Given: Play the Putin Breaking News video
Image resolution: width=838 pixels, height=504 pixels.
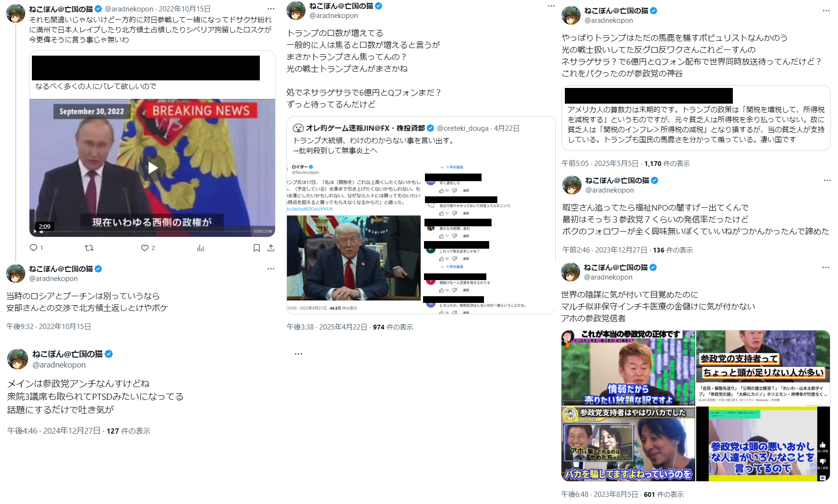Looking at the screenshot, I should (152, 167).
